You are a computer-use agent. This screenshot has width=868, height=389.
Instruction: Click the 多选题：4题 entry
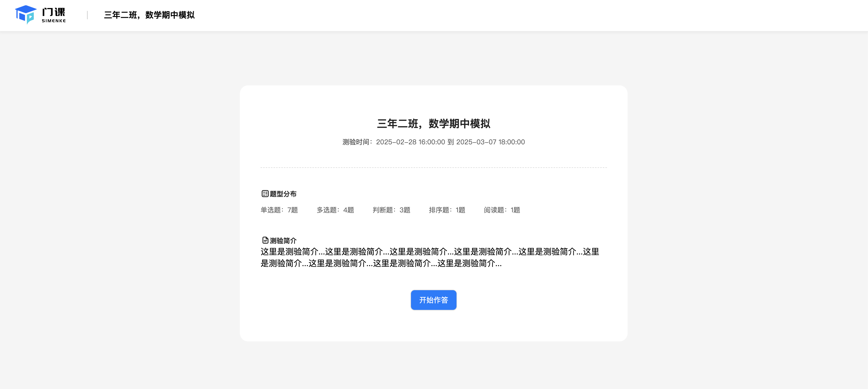(335, 210)
